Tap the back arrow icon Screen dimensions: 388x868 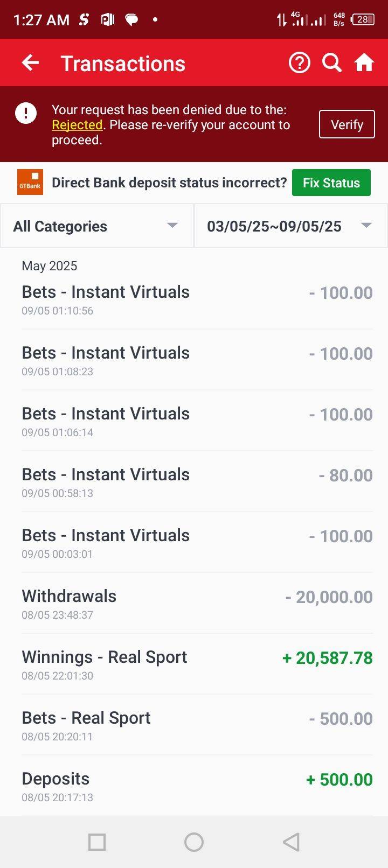click(30, 63)
